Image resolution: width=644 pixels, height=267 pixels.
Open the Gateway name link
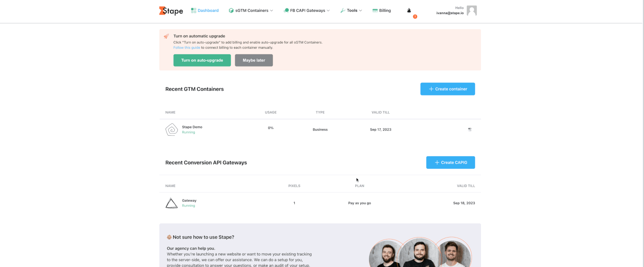coord(189,201)
